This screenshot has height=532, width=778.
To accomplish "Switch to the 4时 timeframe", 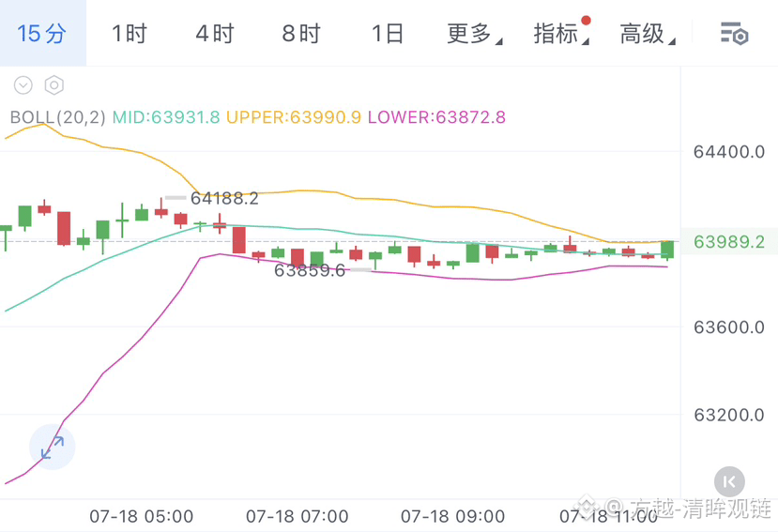I will [215, 34].
